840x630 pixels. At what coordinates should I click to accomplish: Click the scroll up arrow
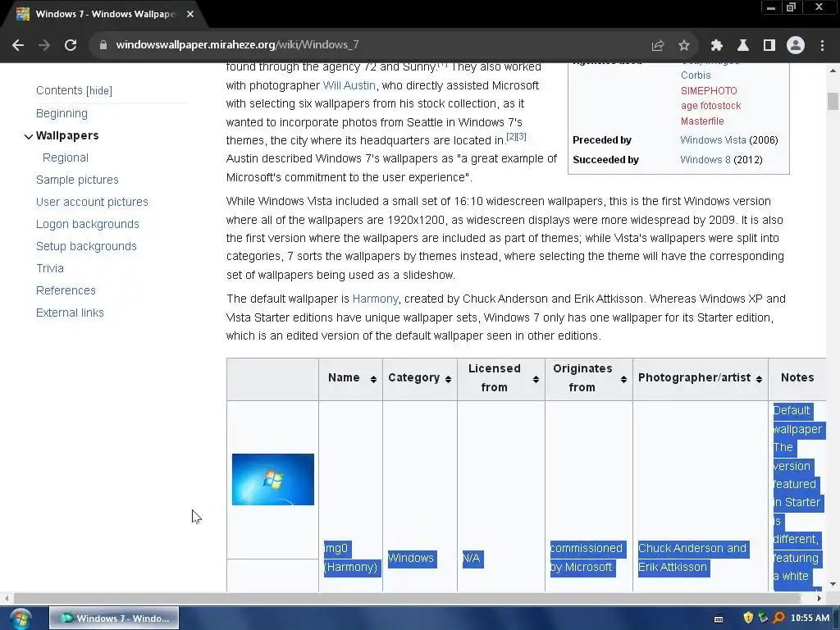(x=833, y=71)
